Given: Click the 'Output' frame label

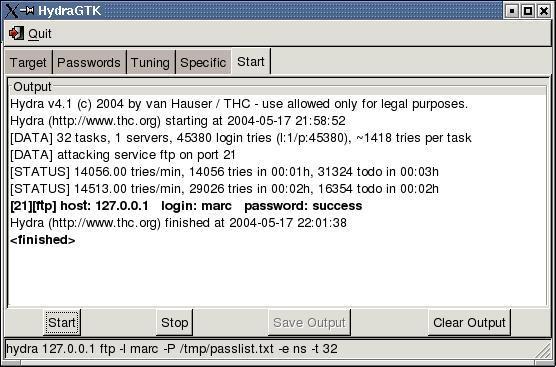Looking at the screenshot, I should pos(32,87).
